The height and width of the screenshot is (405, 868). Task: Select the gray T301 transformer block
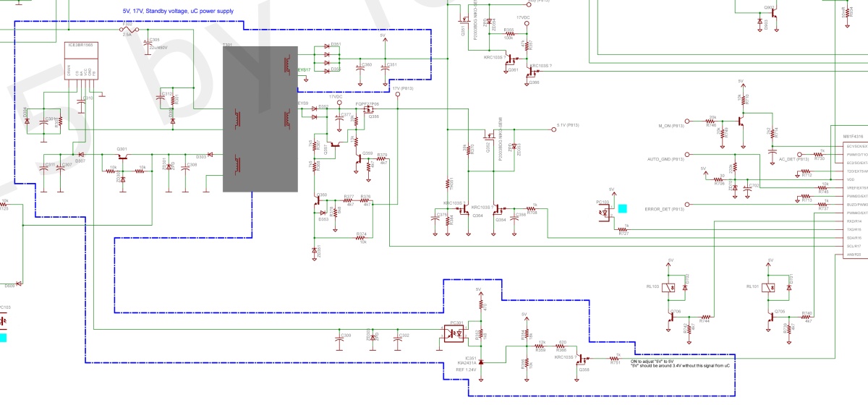click(x=260, y=119)
